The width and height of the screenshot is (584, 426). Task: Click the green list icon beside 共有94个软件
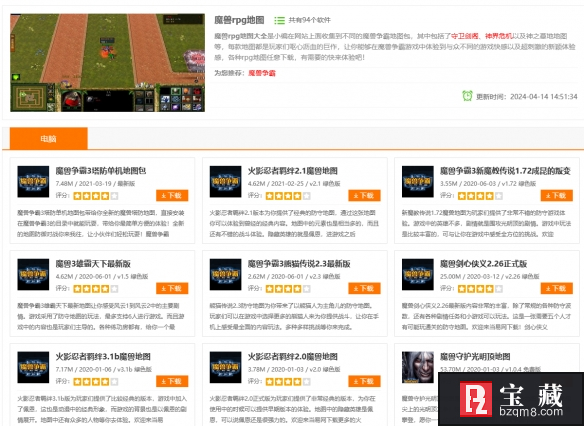coord(279,20)
